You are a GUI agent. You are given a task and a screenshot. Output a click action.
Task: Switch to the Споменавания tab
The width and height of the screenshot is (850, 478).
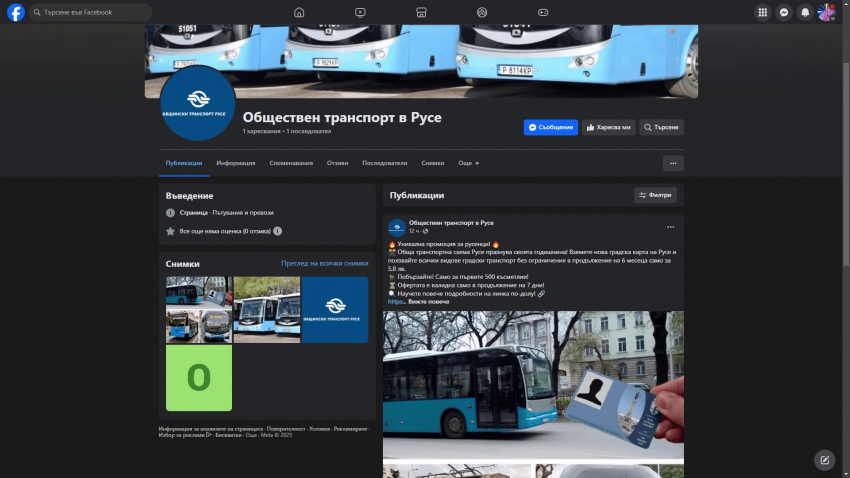click(x=291, y=163)
